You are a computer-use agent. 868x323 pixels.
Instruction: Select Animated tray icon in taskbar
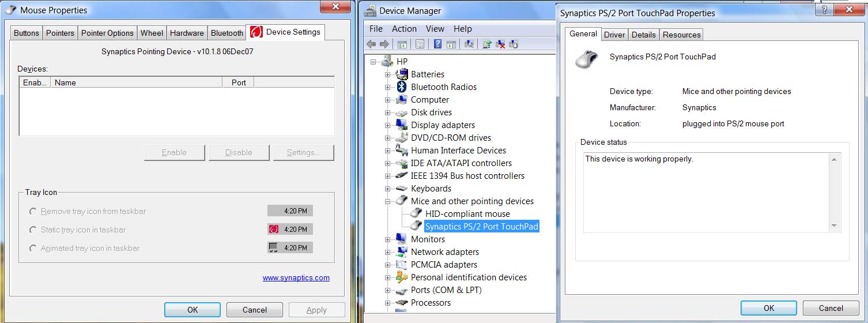tap(33, 249)
